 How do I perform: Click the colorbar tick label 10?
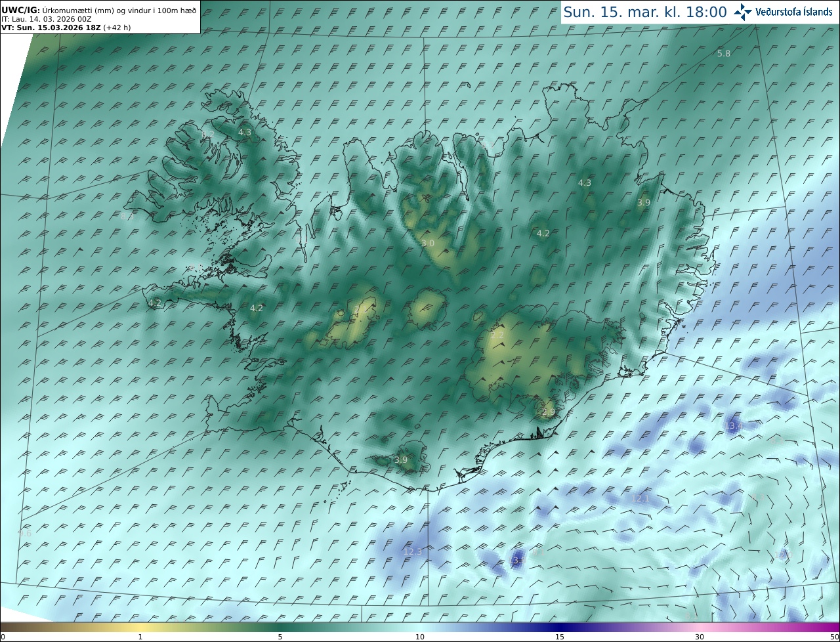420,637
